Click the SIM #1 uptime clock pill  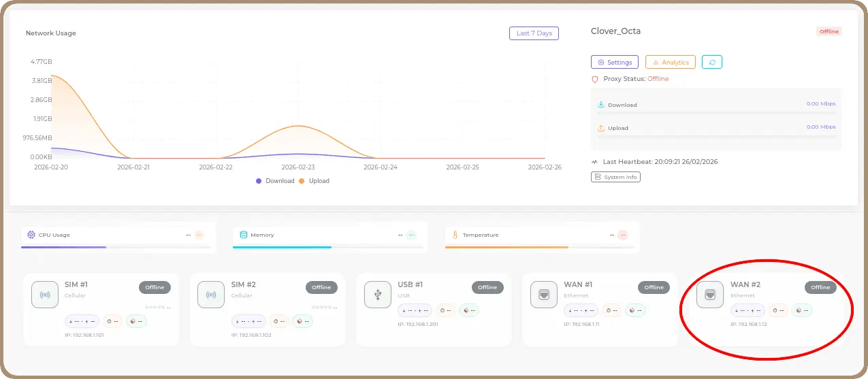(112, 320)
